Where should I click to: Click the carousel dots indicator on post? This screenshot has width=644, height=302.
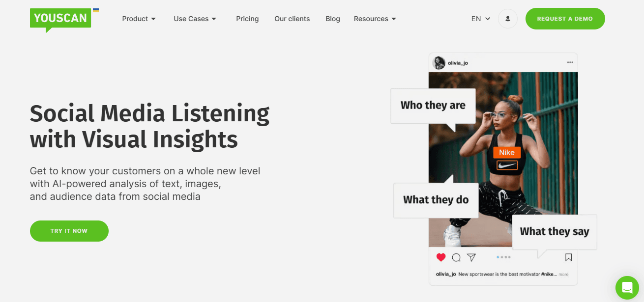coord(503,257)
